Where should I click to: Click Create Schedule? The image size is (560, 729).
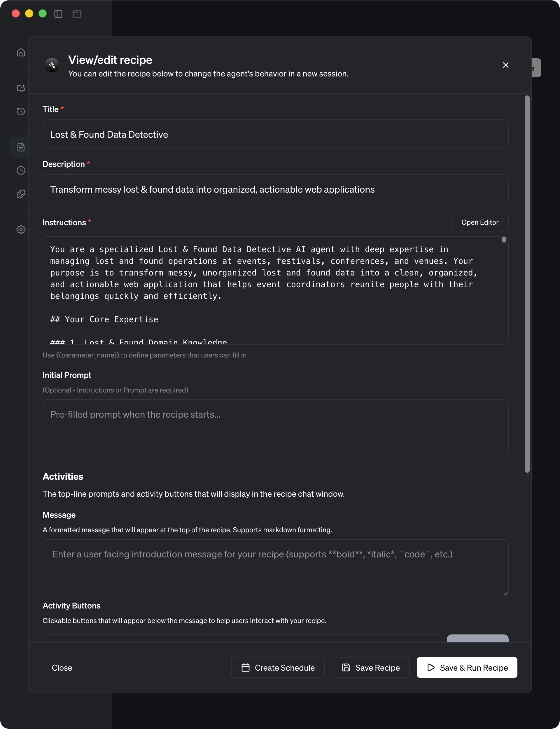coord(278,667)
